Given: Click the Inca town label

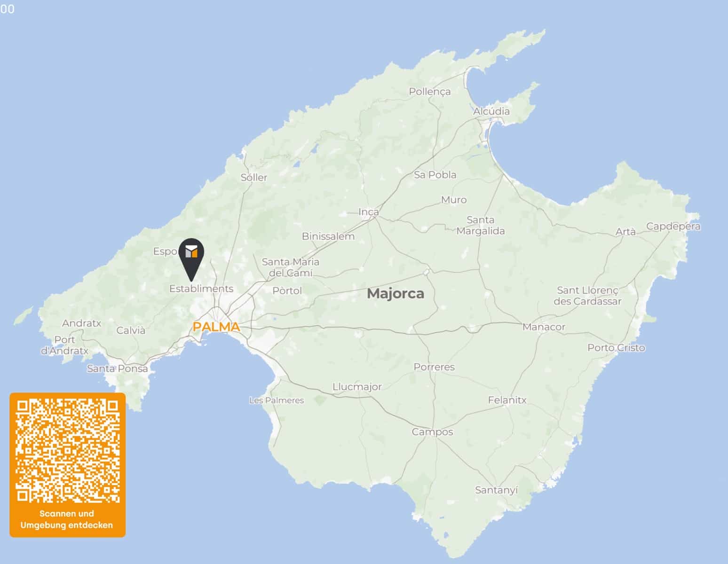Looking at the screenshot, I should 368,212.
